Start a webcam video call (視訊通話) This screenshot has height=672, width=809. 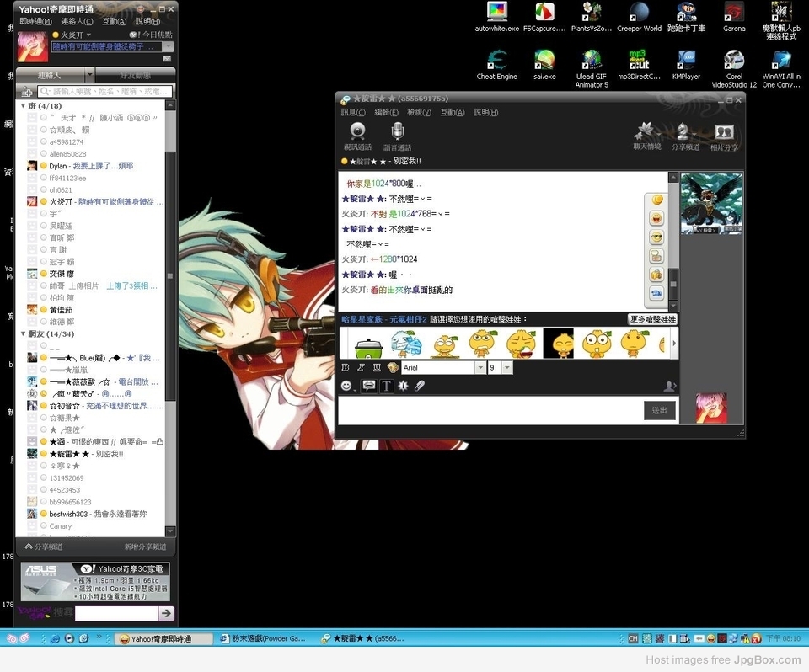click(358, 136)
